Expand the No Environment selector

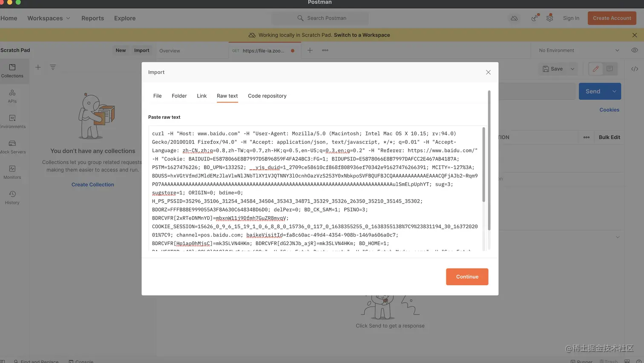(579, 50)
